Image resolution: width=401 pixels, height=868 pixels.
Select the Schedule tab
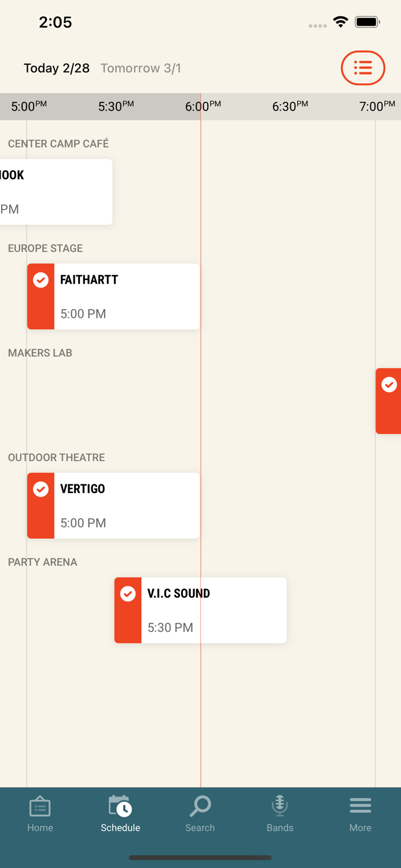pos(120,814)
